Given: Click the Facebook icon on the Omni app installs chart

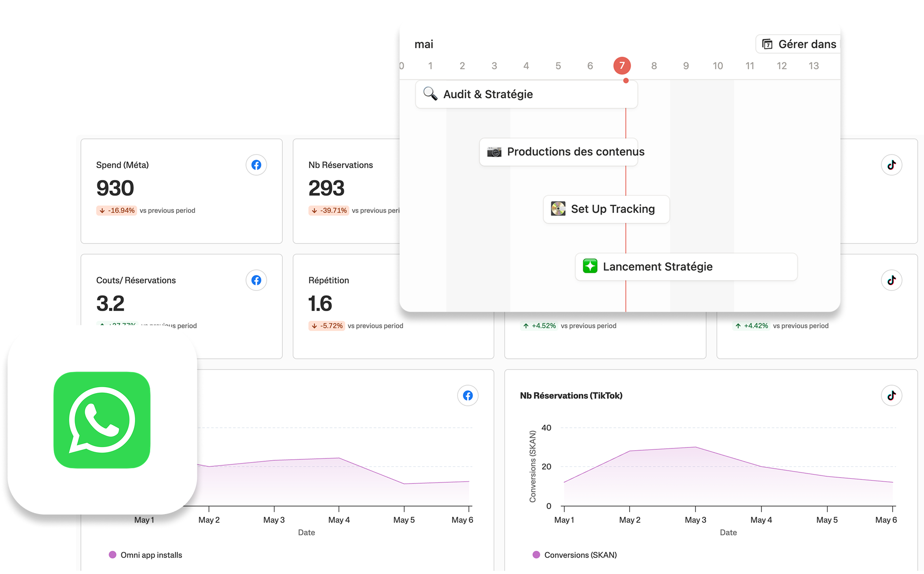Looking at the screenshot, I should point(468,396).
